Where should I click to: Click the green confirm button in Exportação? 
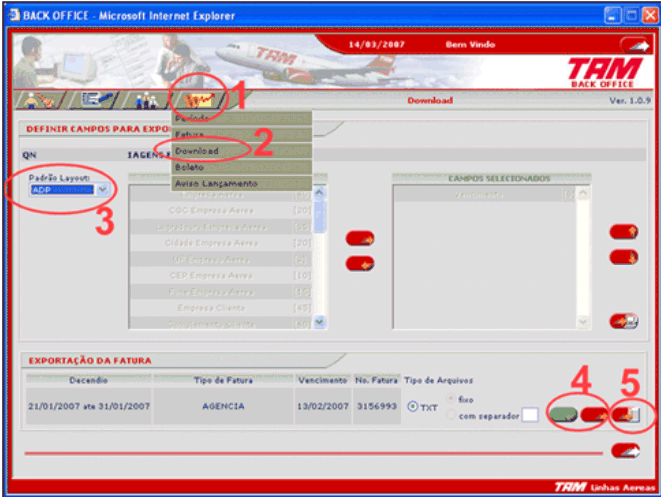563,414
